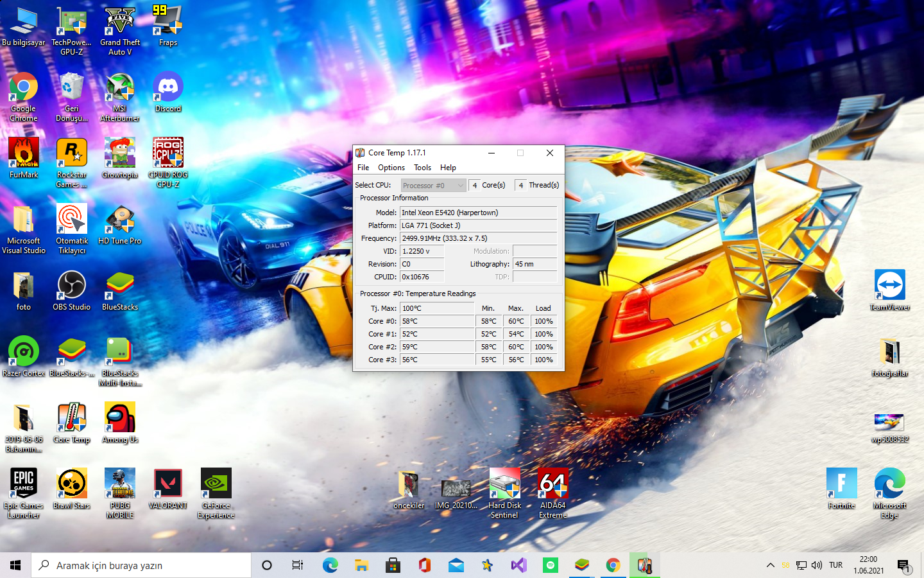Click the VID value 1.2250 v

[422, 251]
